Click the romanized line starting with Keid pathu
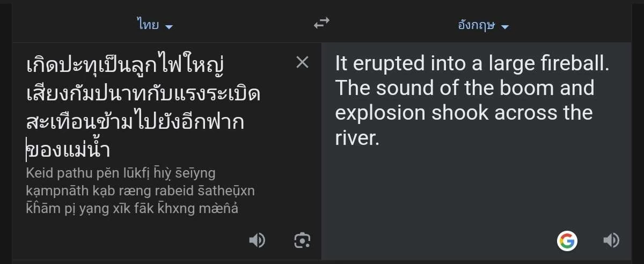Viewport: 644px width, 264px height. point(120,173)
